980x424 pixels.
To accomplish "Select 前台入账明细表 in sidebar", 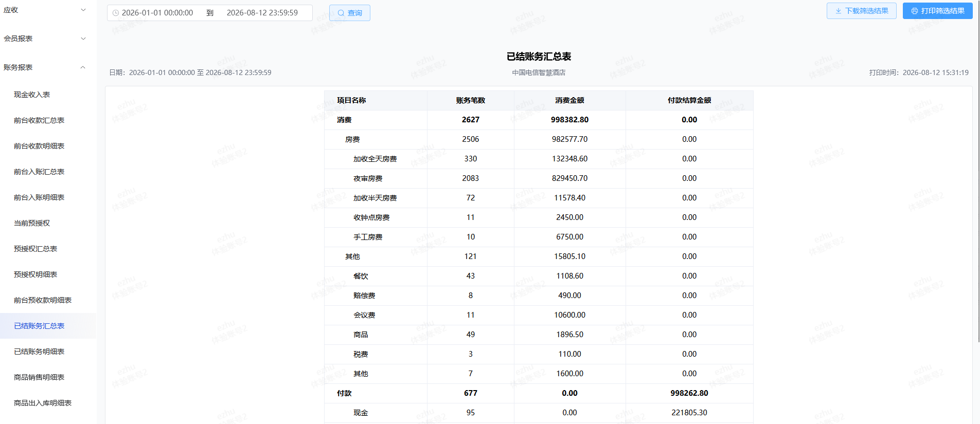I will coord(39,197).
